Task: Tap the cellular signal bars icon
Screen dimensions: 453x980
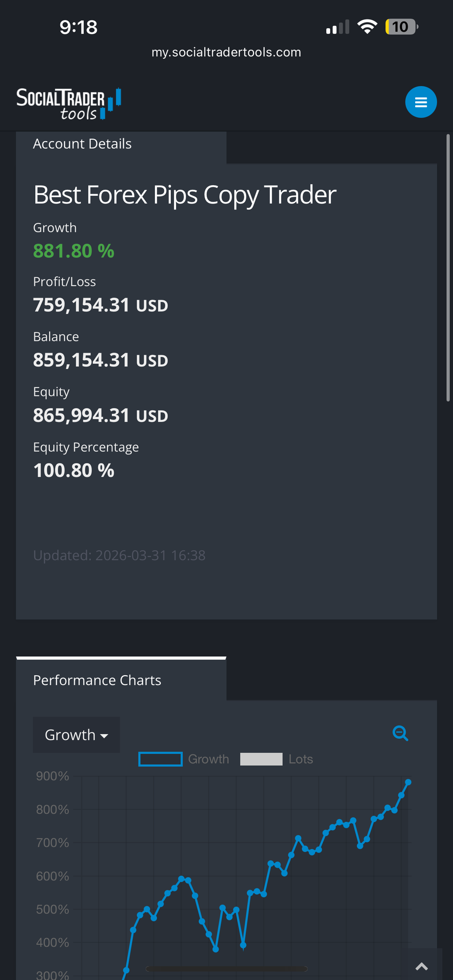Action: tap(337, 28)
